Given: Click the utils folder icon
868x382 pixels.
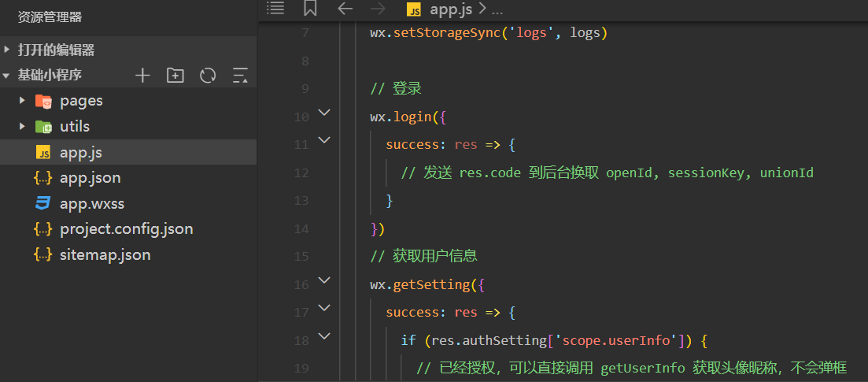Looking at the screenshot, I should coord(44,126).
